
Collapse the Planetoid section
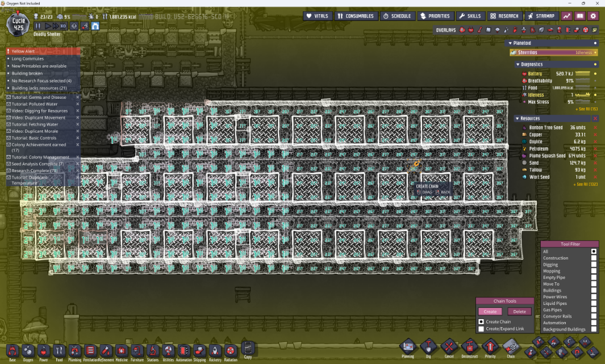pyautogui.click(x=510, y=43)
